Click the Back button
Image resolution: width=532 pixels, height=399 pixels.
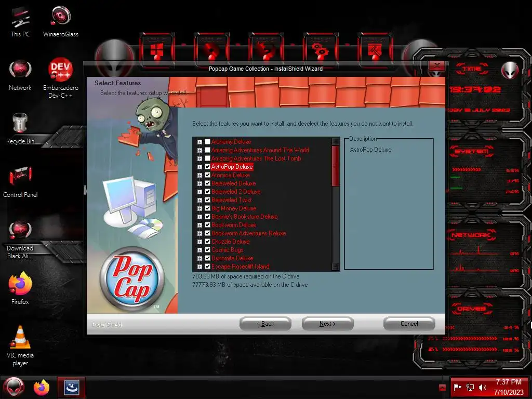coord(265,324)
